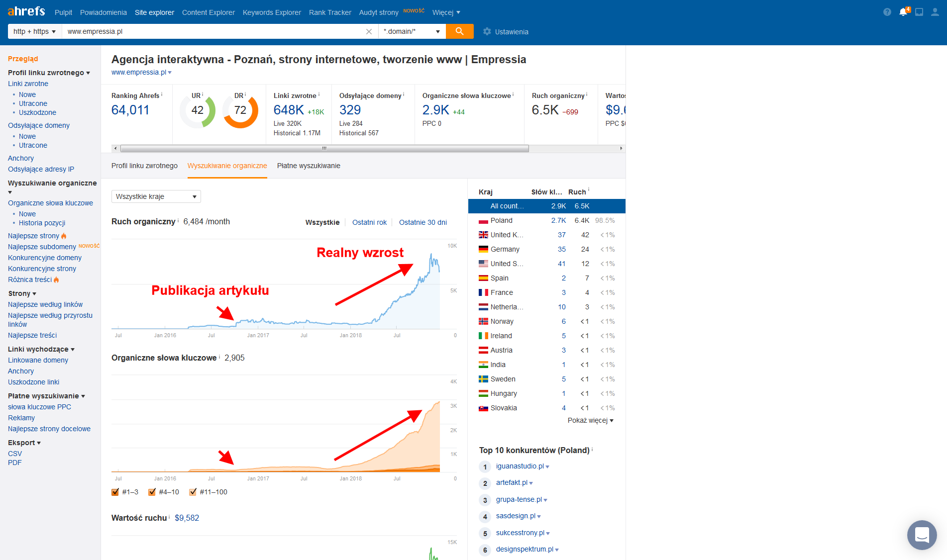Click the Hungary flag icon
947x560 pixels.
click(x=483, y=394)
